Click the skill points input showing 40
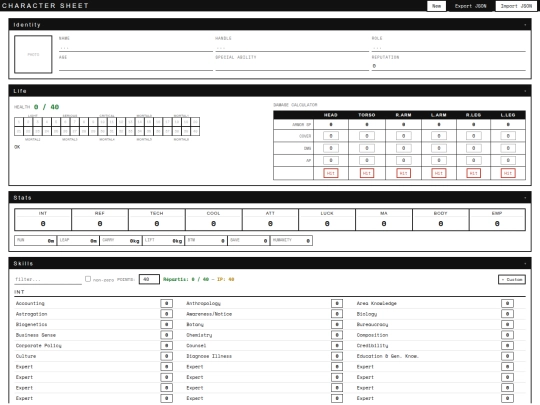Viewport: 540px width, 405px height. 149,279
